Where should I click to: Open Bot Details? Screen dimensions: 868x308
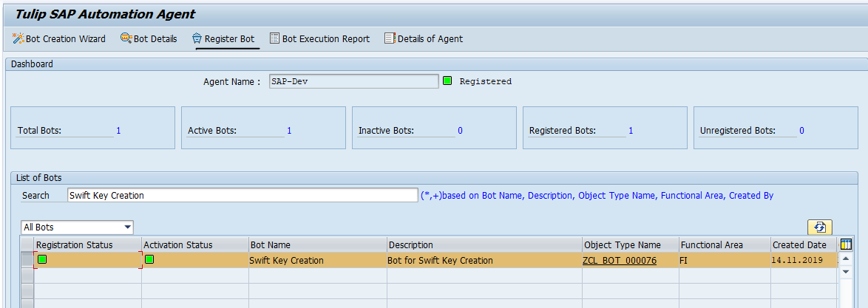[x=149, y=38]
